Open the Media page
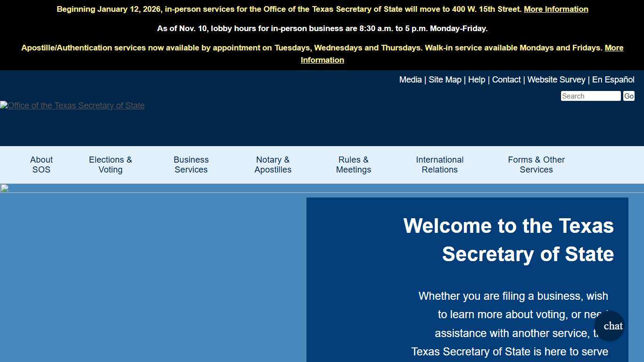The width and height of the screenshot is (644, 362). pyautogui.click(x=410, y=80)
